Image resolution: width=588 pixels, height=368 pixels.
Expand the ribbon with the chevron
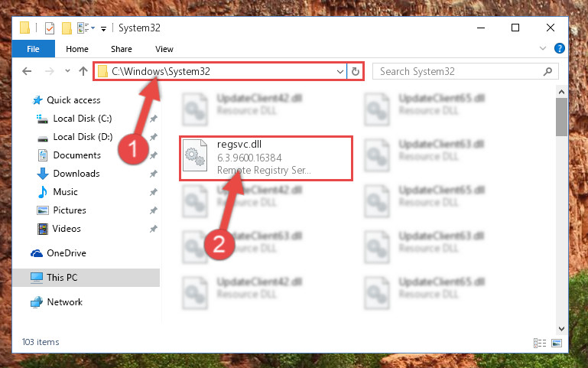[542, 48]
